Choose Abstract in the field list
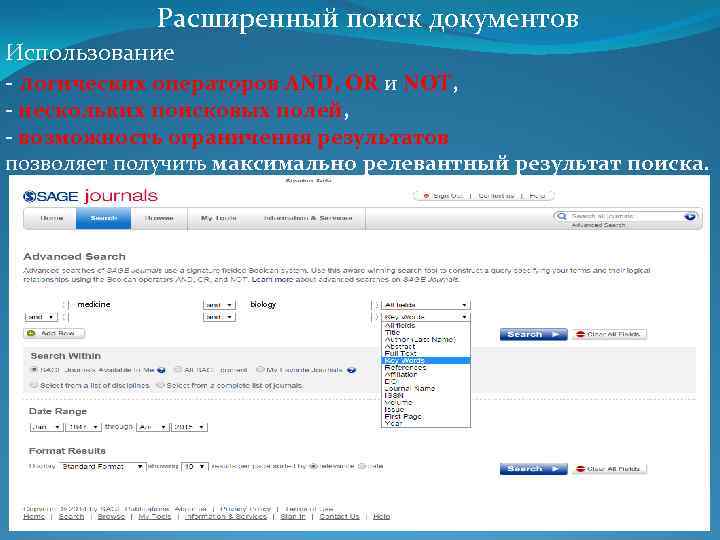Image resolution: width=720 pixels, height=540 pixels. (426, 347)
